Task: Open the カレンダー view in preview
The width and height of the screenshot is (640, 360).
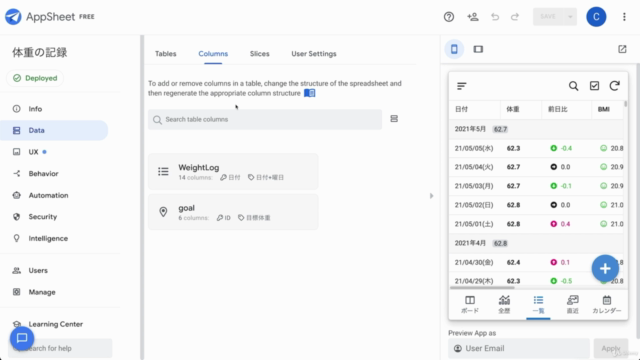Action: [607, 304]
